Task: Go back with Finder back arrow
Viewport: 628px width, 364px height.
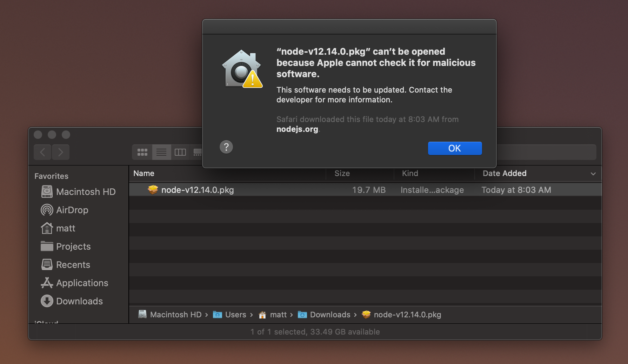Action: pos(42,152)
